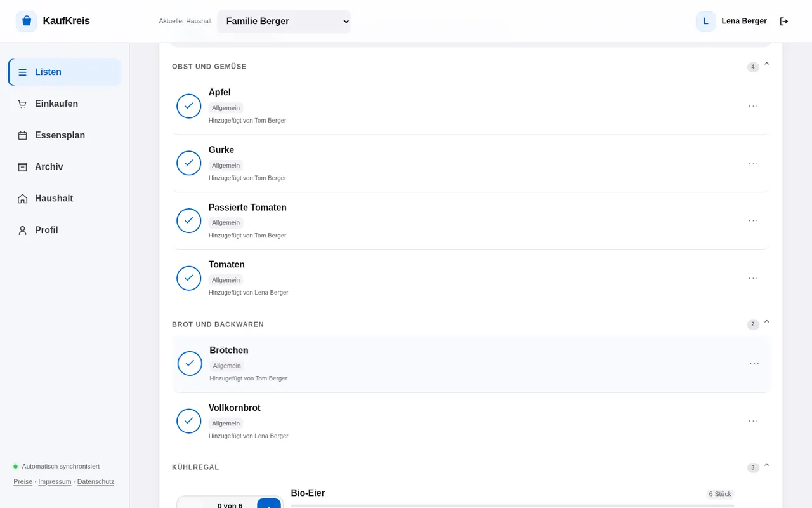This screenshot has height=508, width=812.
Task: Collapse the Kühlregal section
Action: click(x=766, y=465)
